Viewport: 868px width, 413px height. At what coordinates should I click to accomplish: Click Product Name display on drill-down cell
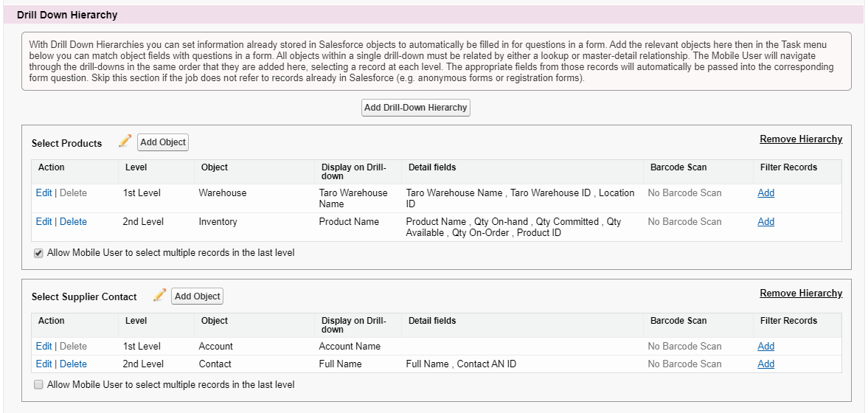349,221
